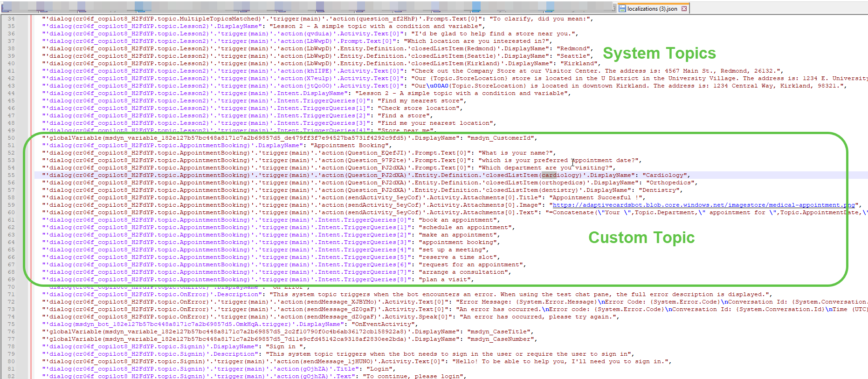Click line number 55 in the margin

(x=11, y=175)
